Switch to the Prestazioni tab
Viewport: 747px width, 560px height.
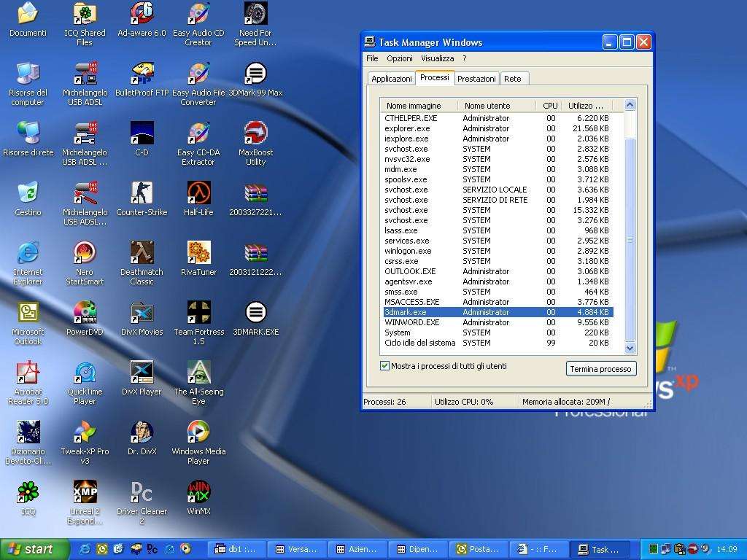[476, 79]
